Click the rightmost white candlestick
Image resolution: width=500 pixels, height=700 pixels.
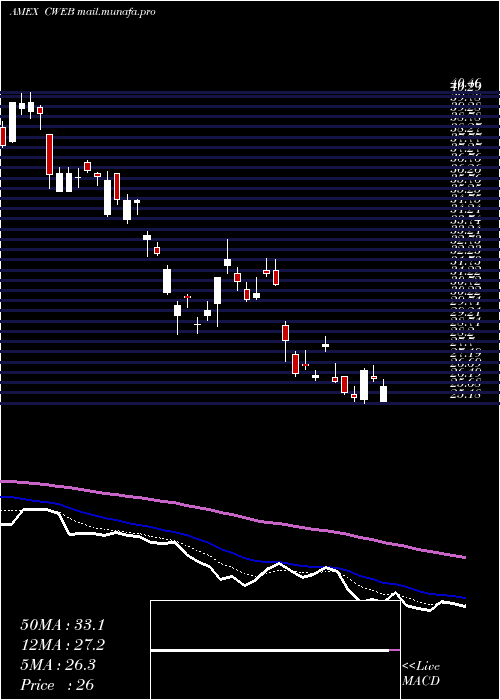point(383,393)
